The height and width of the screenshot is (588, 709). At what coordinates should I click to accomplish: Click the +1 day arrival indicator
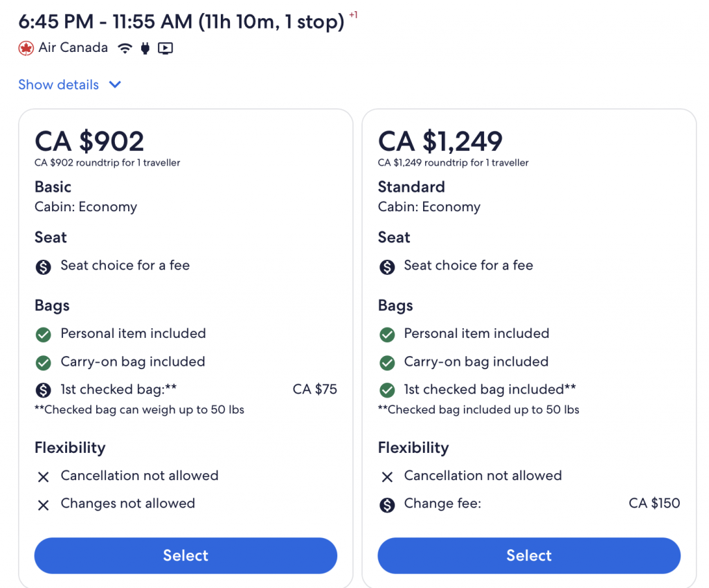coord(353,15)
